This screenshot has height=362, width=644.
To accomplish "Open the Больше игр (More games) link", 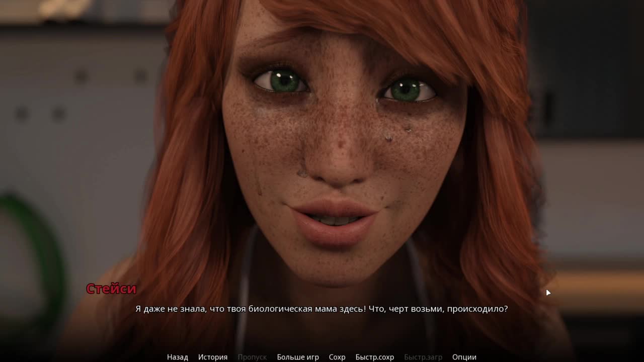I will (x=298, y=357).
